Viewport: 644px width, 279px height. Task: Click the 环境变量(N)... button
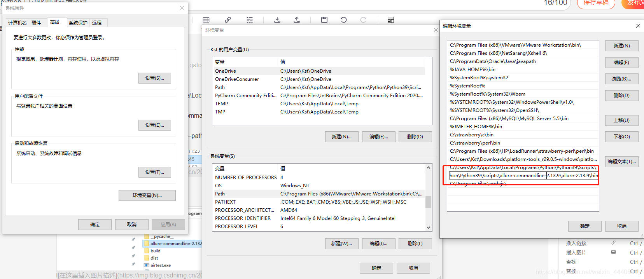tap(147, 195)
